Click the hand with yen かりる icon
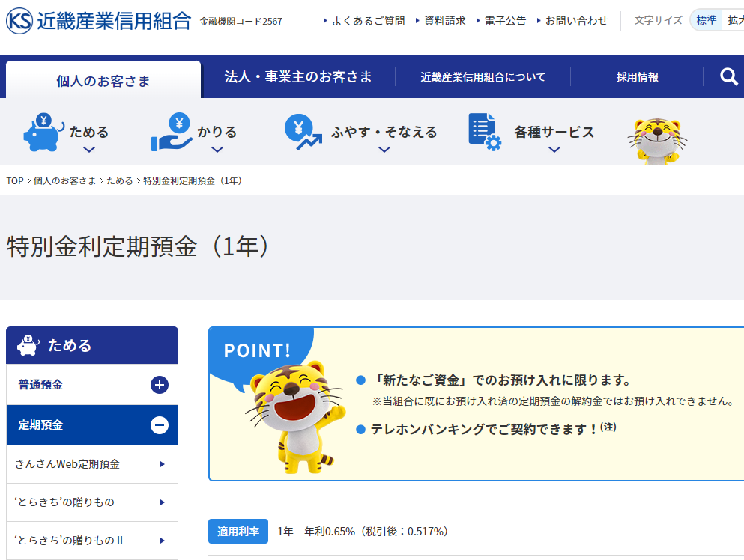The width and height of the screenshot is (744, 560). click(x=172, y=133)
